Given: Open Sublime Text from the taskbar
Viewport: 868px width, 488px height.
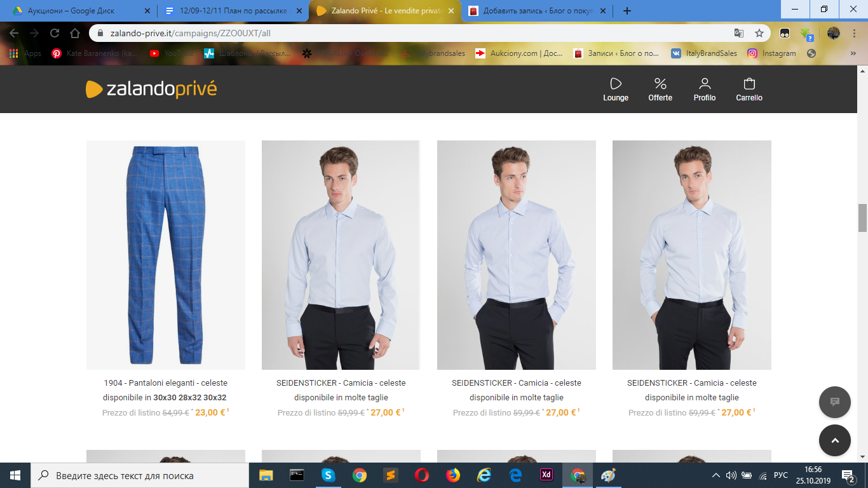Looking at the screenshot, I should point(390,475).
